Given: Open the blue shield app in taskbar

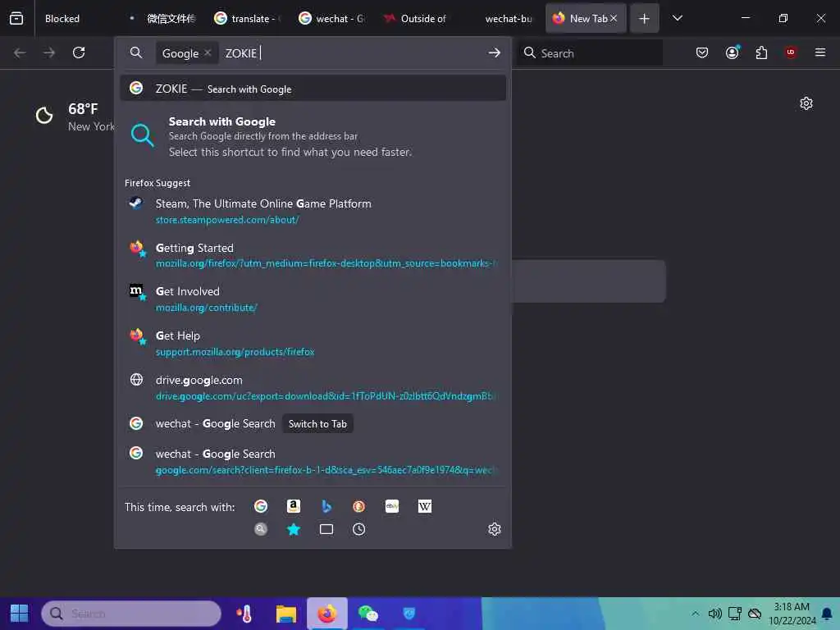Looking at the screenshot, I should 409,614.
